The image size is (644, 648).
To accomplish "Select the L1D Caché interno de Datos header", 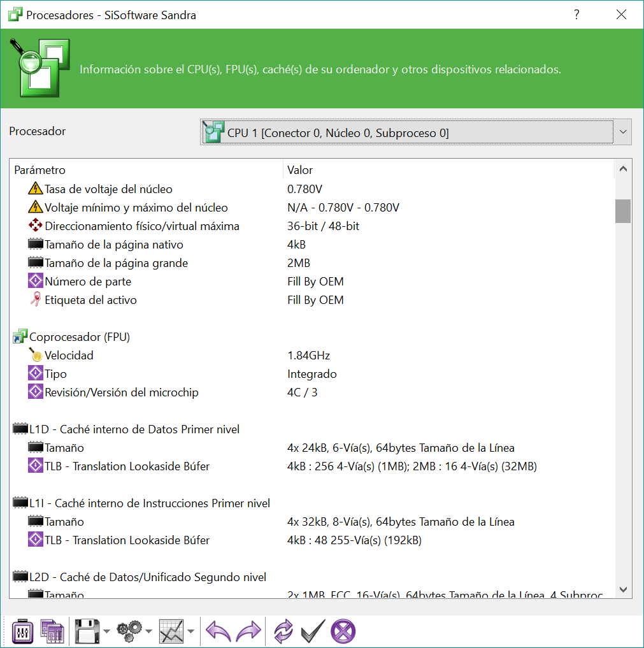I will (x=312, y=429).
